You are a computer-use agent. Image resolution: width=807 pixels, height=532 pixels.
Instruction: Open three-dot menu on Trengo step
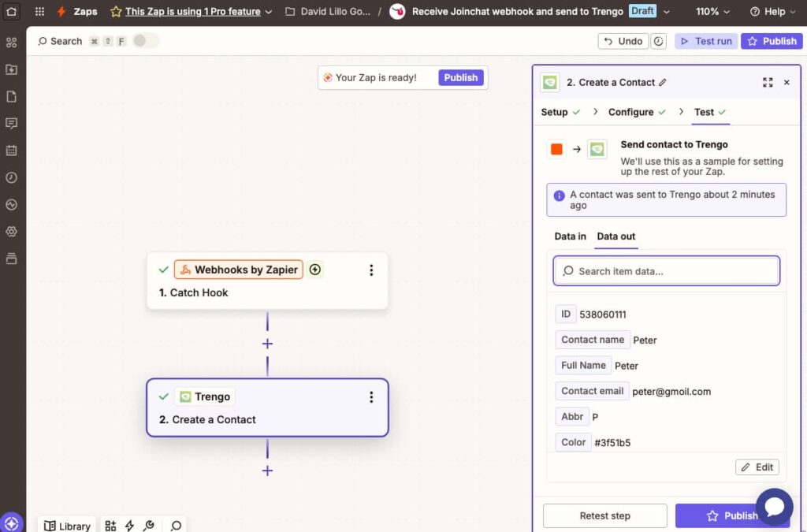(x=371, y=396)
